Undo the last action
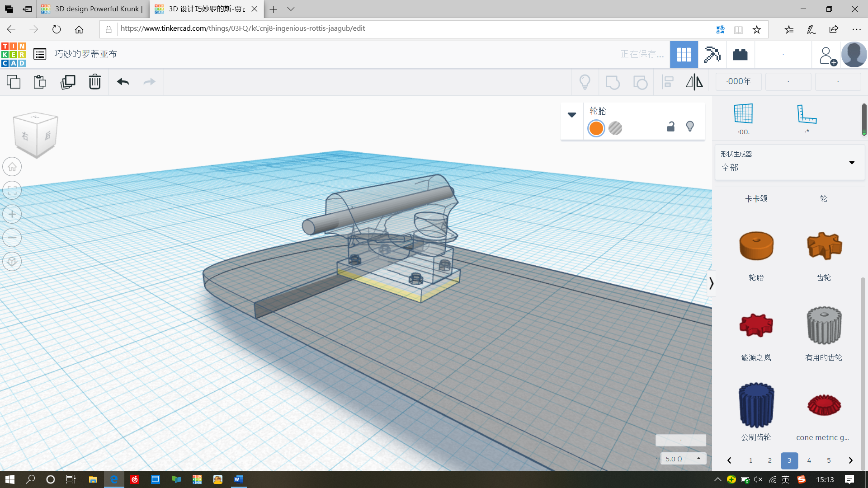 pyautogui.click(x=123, y=82)
